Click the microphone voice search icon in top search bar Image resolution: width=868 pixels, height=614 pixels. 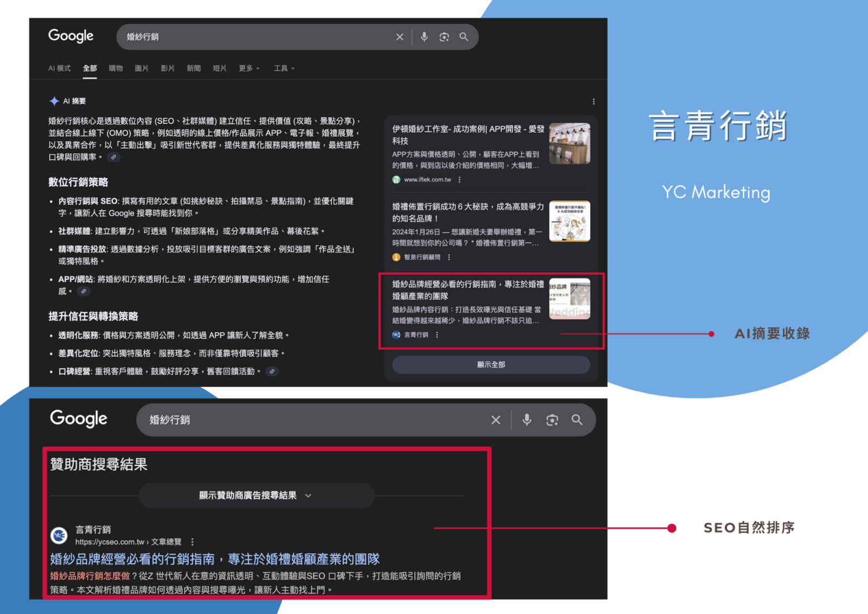coord(424,36)
